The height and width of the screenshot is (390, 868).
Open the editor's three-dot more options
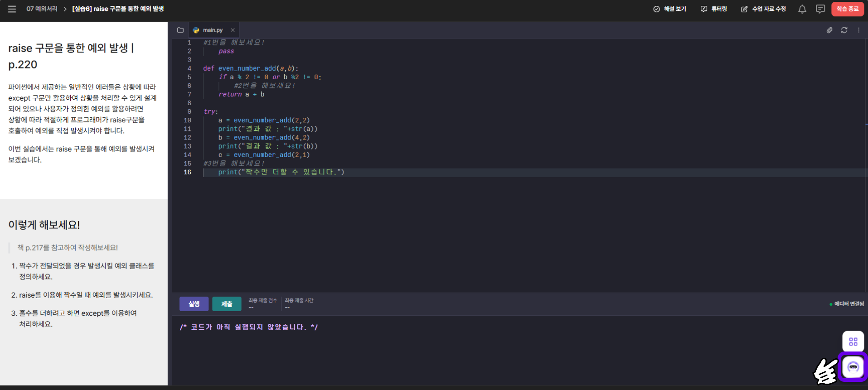pos(858,30)
